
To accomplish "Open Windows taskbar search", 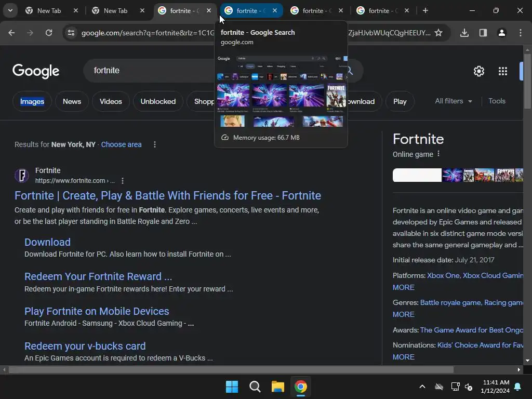I will tap(255, 387).
